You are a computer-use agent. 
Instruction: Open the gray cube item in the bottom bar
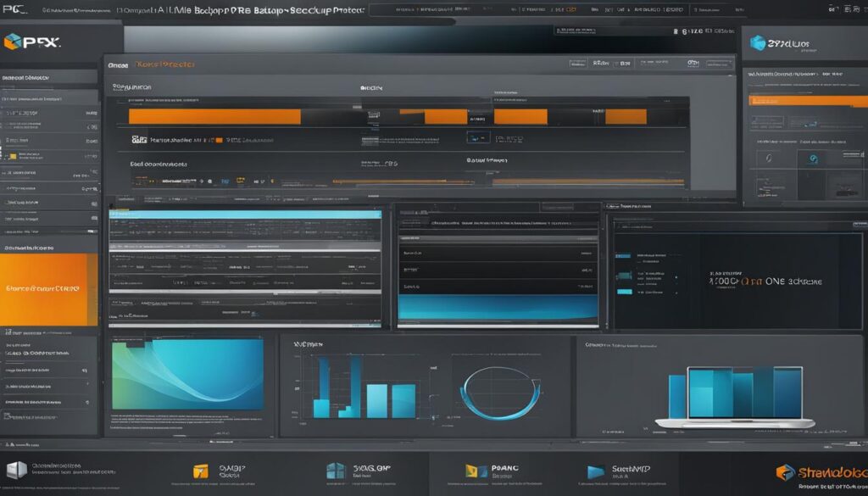tap(17, 470)
